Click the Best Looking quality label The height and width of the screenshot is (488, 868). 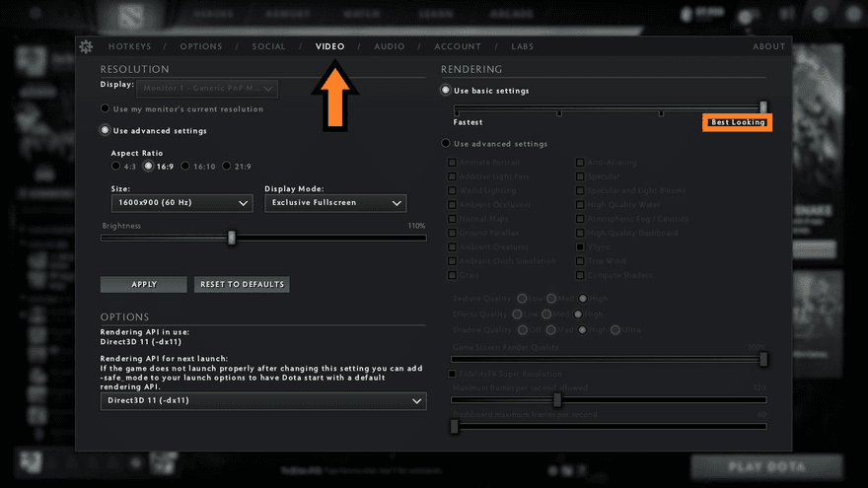pyautogui.click(x=737, y=122)
